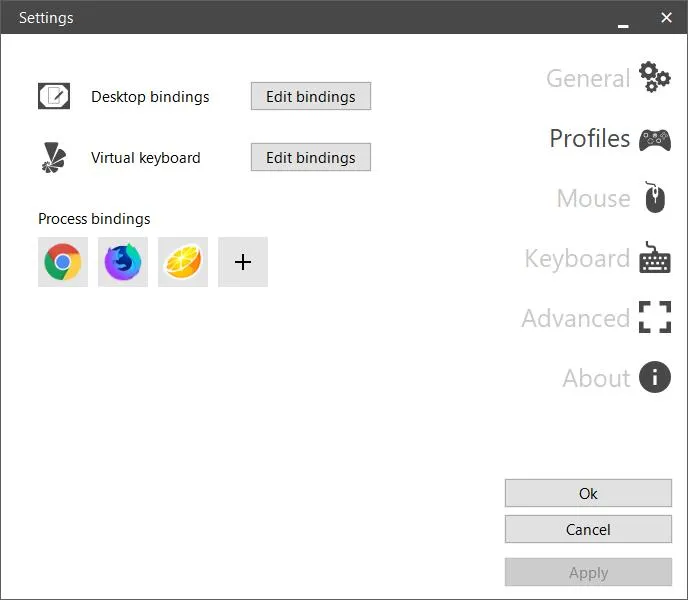Click the greyed Apply button
This screenshot has height=600, width=688.
pos(588,572)
